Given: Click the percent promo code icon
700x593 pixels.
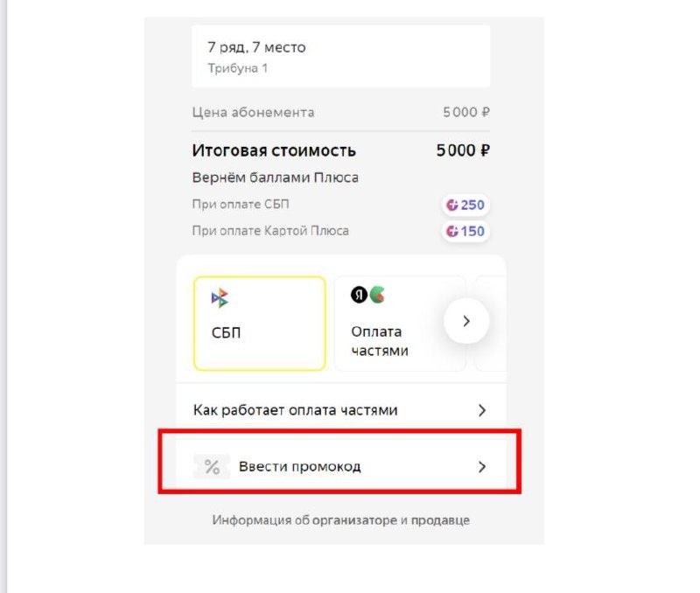Looking at the screenshot, I should point(210,466).
